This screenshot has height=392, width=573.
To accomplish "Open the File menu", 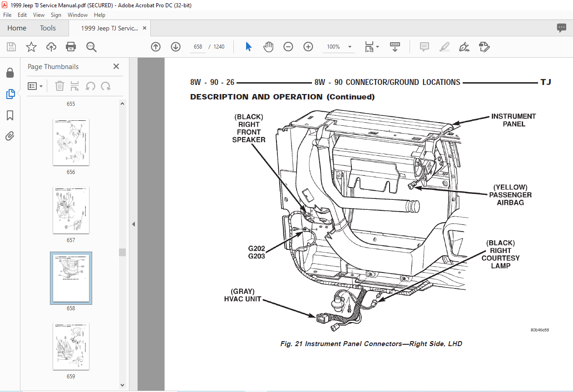I will point(7,15).
